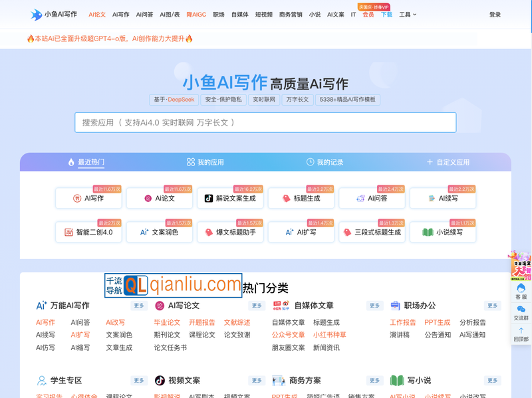Switch to the 我的应用 tab
This screenshot has height=398, width=532.
205,162
